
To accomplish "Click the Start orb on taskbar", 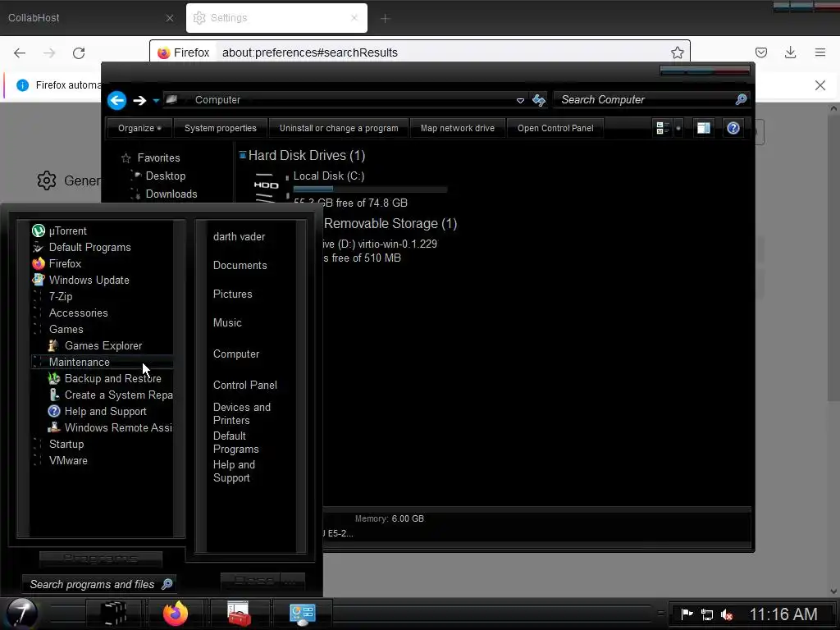I will tap(22, 614).
